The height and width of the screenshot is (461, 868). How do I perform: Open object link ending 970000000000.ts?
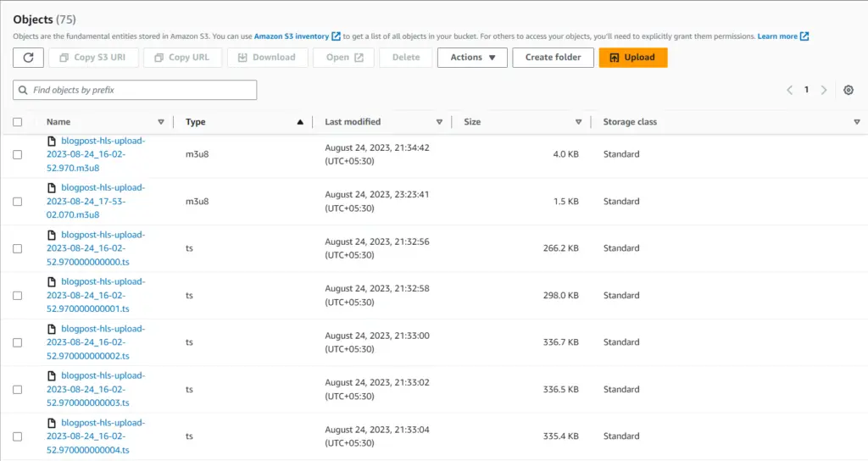[x=96, y=248]
